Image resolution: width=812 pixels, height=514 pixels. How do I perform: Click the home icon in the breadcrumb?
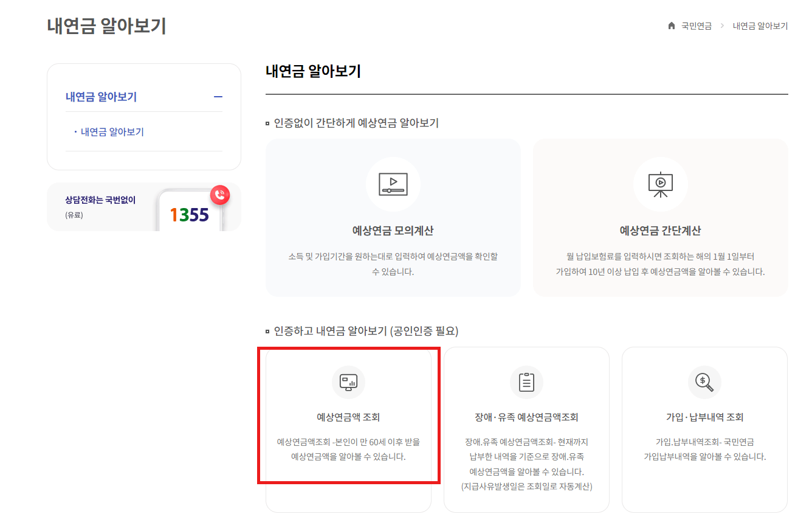[x=671, y=26]
